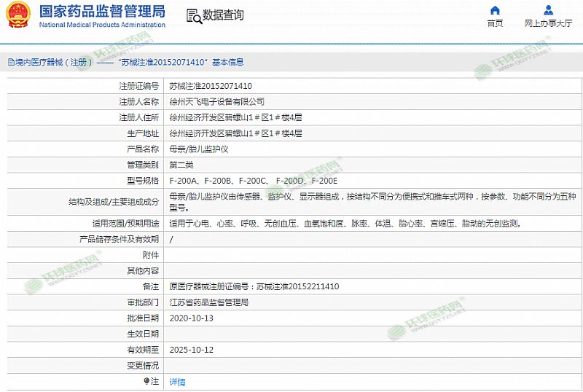
Task: Click the breadcrumb document icon before 境内医疗器械
Action: tap(10, 63)
